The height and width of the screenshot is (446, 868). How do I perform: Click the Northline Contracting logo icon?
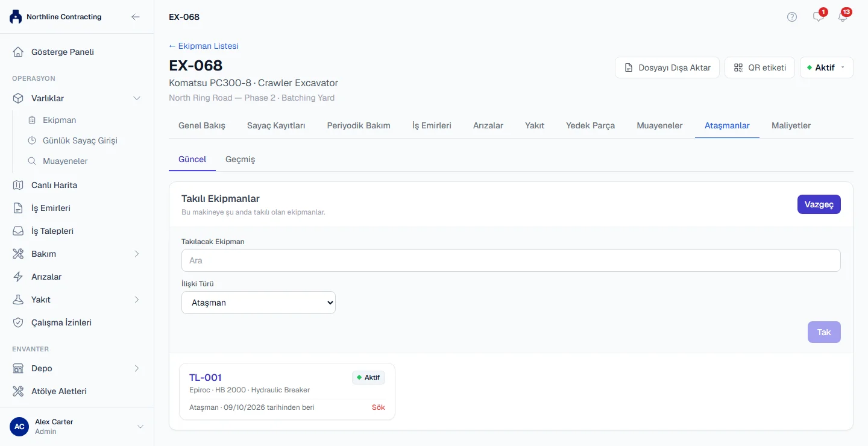(16, 17)
